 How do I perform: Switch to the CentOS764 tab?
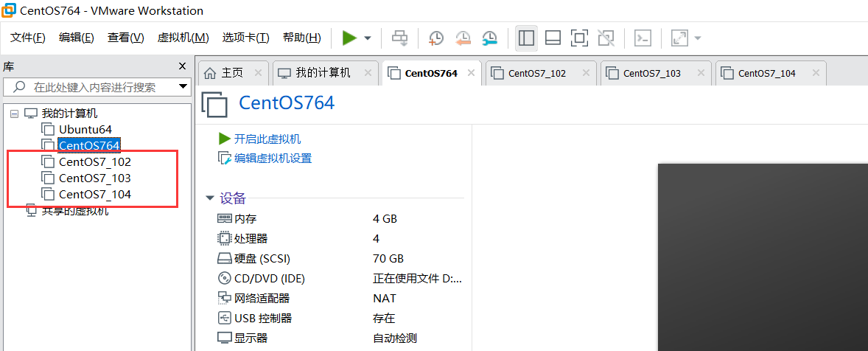431,73
